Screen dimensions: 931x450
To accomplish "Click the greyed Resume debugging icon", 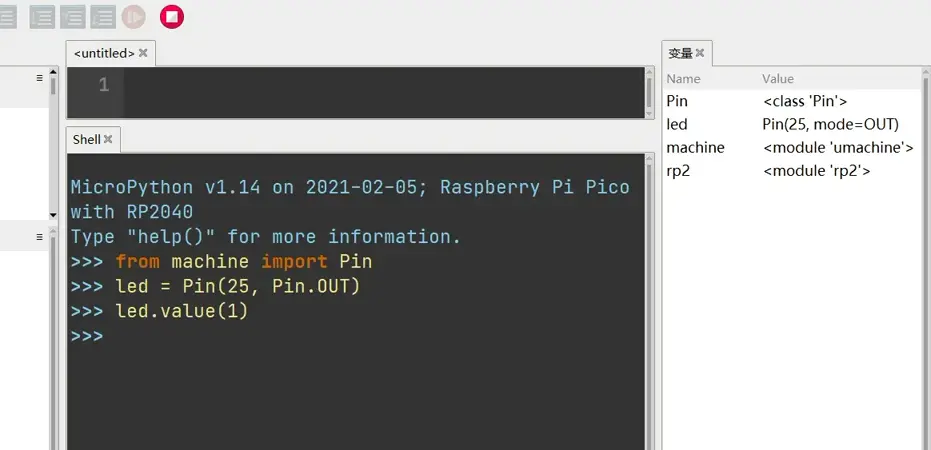I will click(x=133, y=16).
